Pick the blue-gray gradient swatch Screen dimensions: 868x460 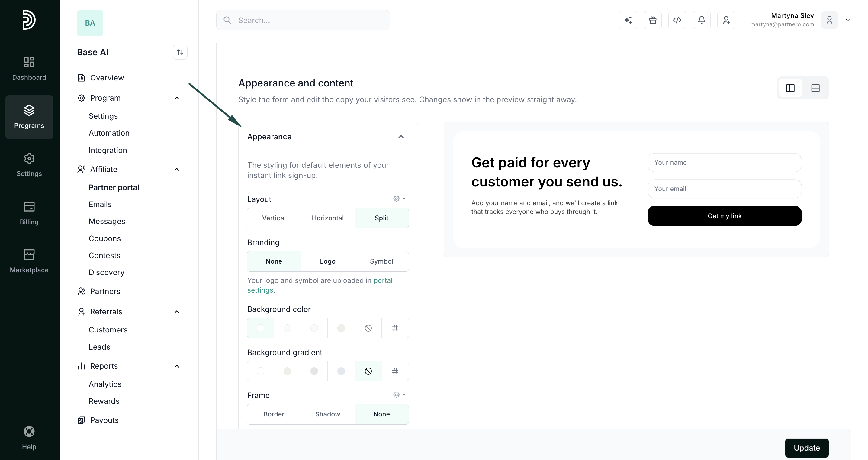341,371
